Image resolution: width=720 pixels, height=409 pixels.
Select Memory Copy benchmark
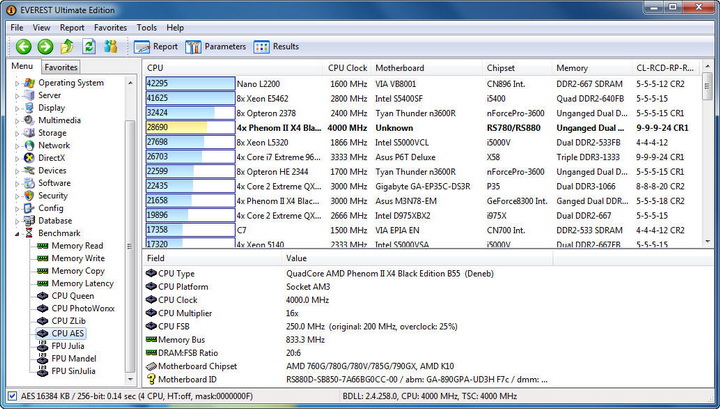pyautogui.click(x=78, y=271)
